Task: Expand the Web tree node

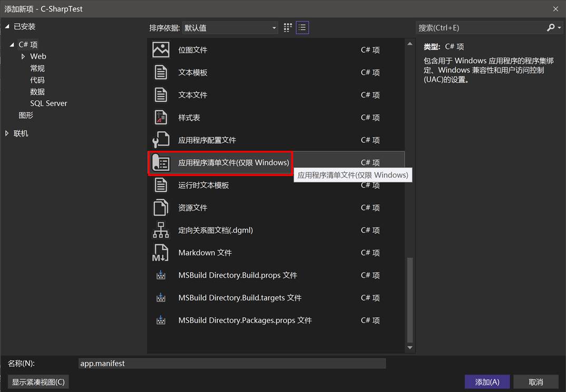Action: coord(23,56)
